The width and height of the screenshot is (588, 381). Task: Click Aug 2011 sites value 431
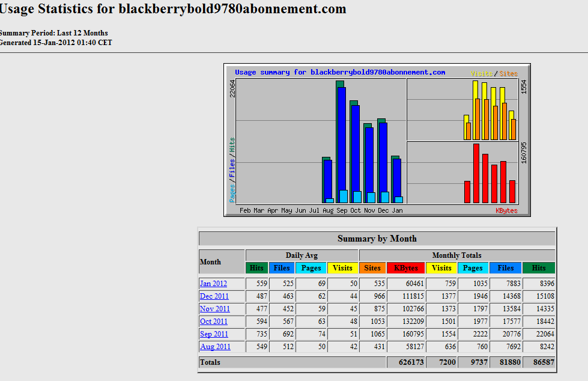379,347
